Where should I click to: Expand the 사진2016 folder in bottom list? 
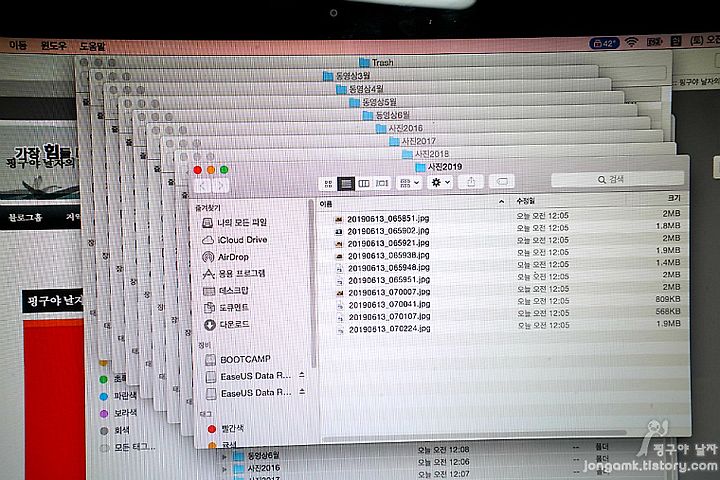point(225,469)
